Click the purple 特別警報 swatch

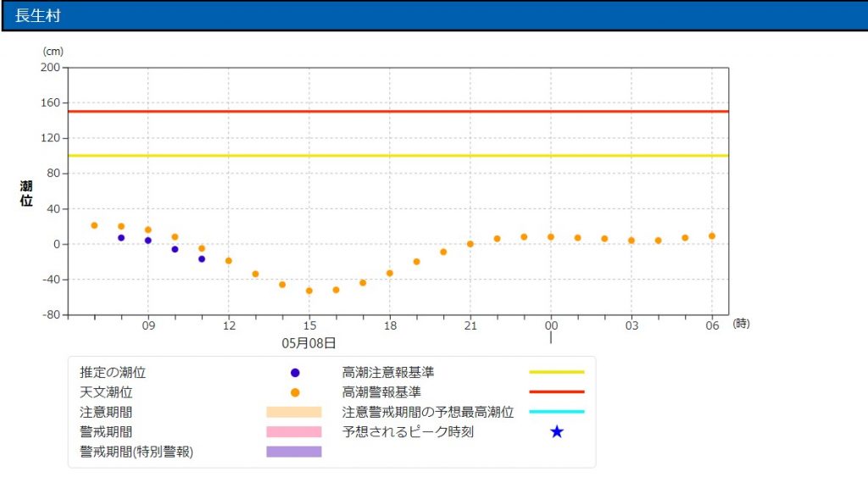294,452
